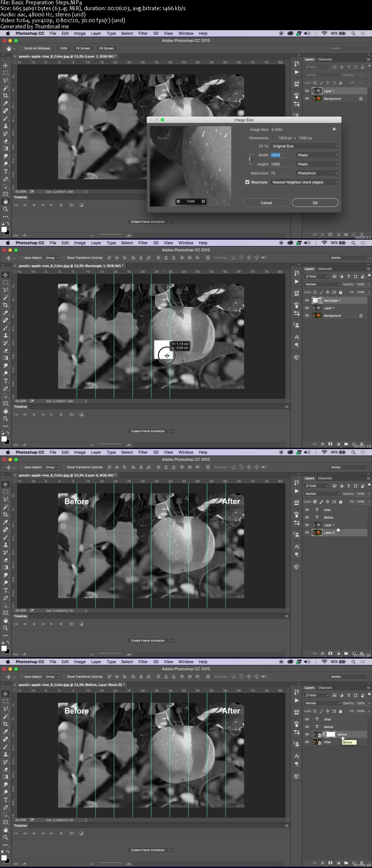
Task: Select the Crop tool in 00:02:24 frame
Action: (5, 305)
